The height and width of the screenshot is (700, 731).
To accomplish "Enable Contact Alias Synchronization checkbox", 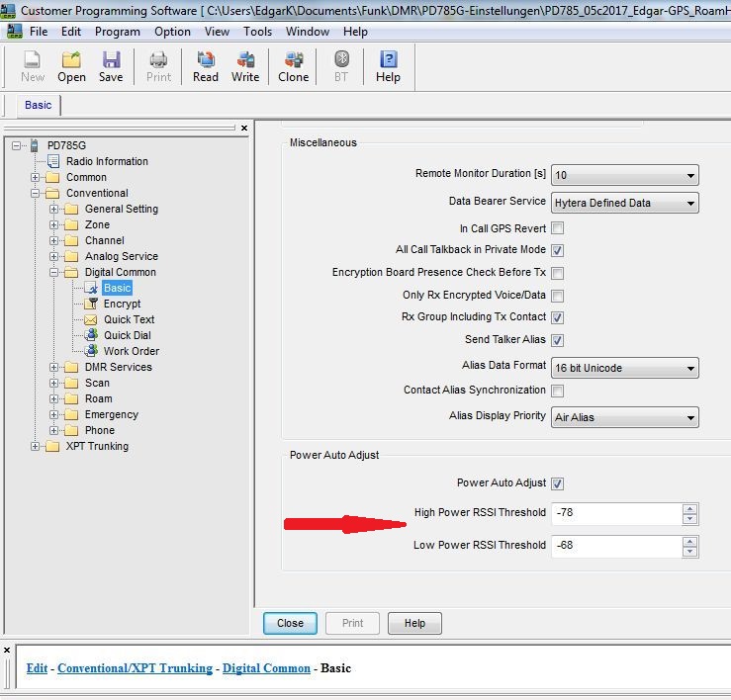I will [557, 391].
